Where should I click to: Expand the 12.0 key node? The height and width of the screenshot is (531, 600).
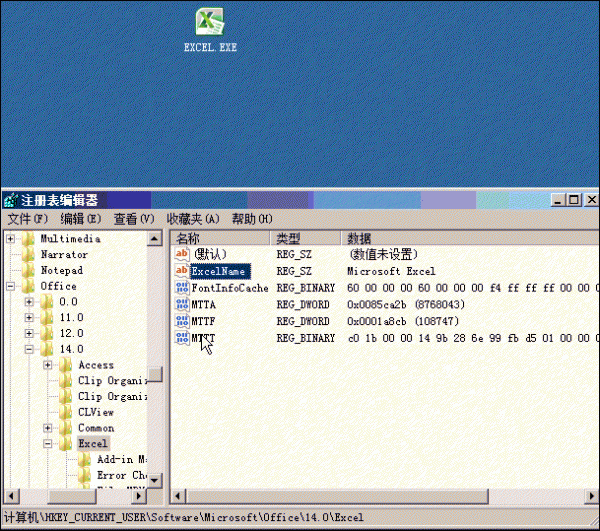pyautogui.click(x=29, y=333)
